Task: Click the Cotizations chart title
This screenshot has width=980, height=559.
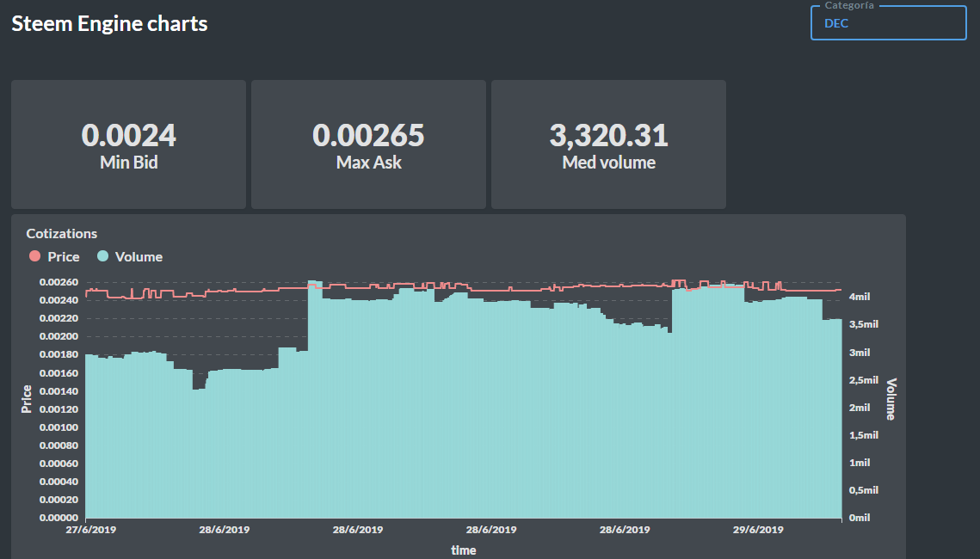Action: (x=62, y=233)
